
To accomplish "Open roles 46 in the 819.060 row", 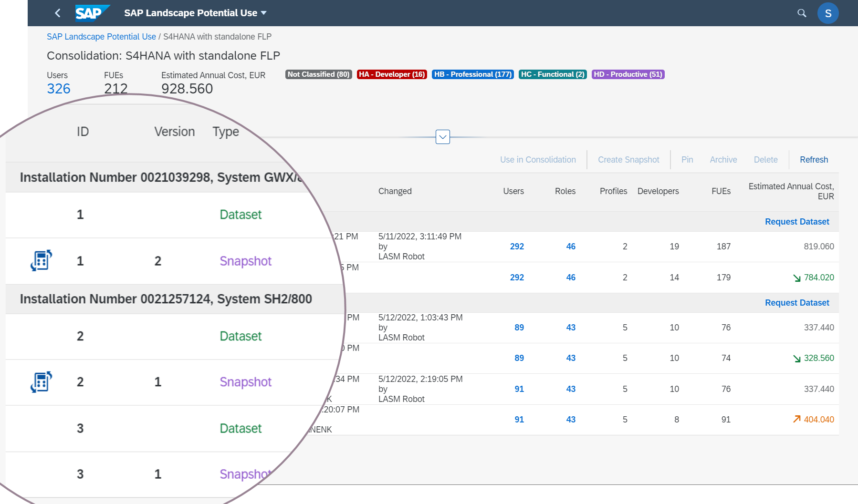I will [571, 247].
